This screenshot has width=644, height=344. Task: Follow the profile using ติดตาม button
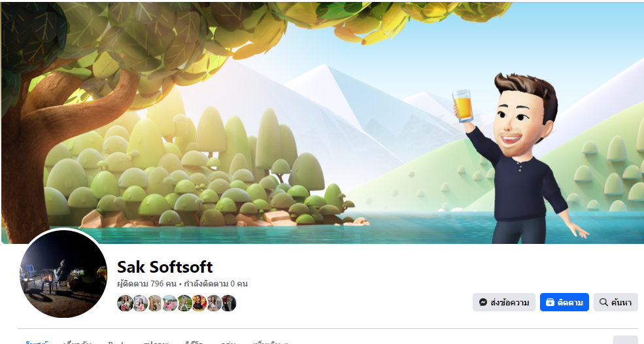tap(564, 302)
